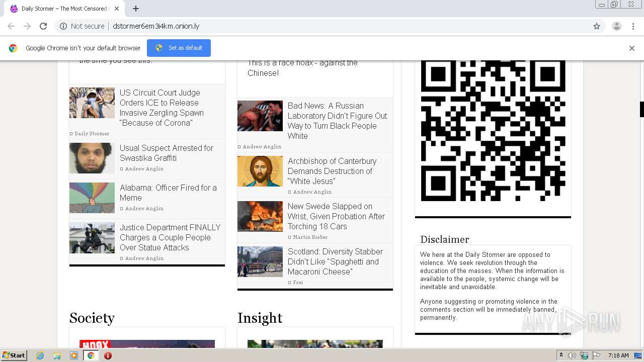Click thumbnail beside Russian Laboratory article
The height and width of the screenshot is (362, 644).
pyautogui.click(x=260, y=116)
